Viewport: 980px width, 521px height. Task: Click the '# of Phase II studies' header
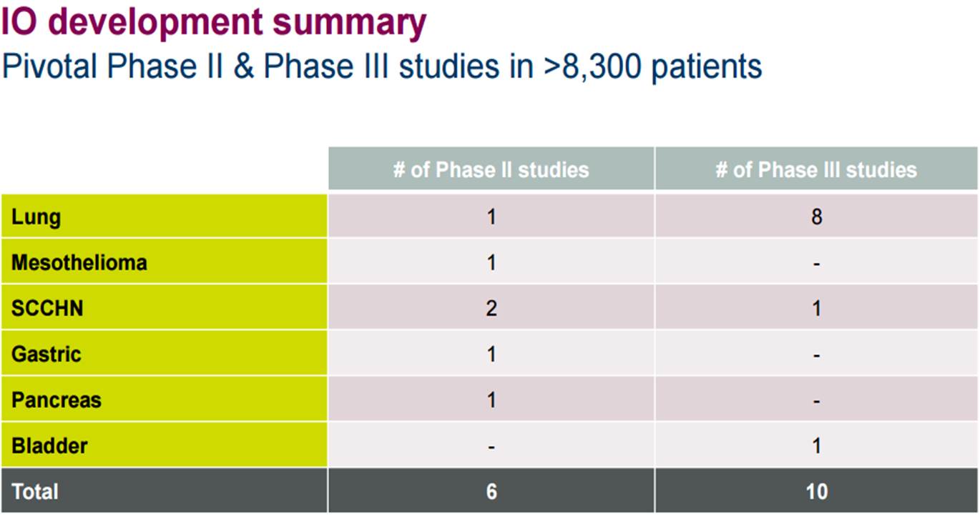491,169
